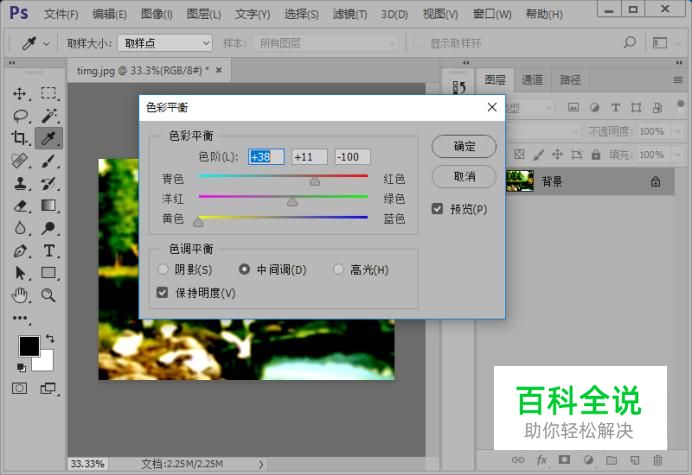Select the Eraser tool
The height and width of the screenshot is (475, 692).
(20, 206)
